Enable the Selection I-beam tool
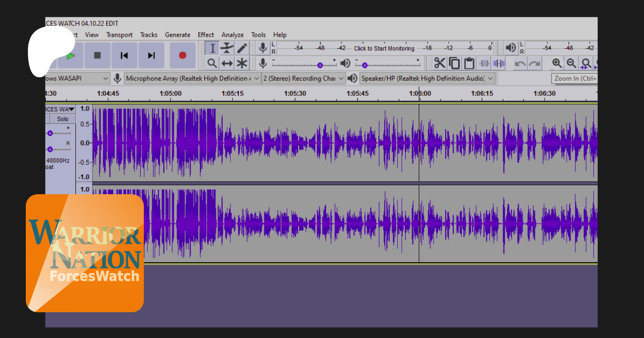The image size is (644, 338). pyautogui.click(x=212, y=48)
